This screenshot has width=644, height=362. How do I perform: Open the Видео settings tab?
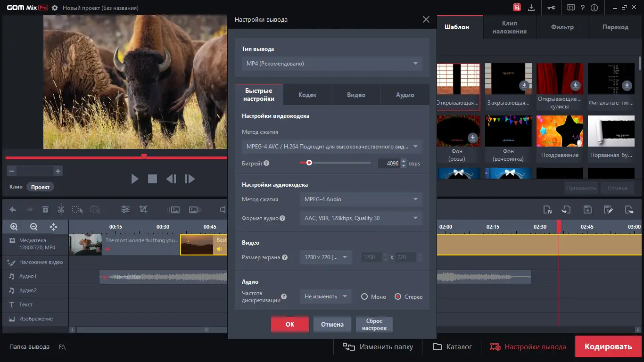(356, 95)
